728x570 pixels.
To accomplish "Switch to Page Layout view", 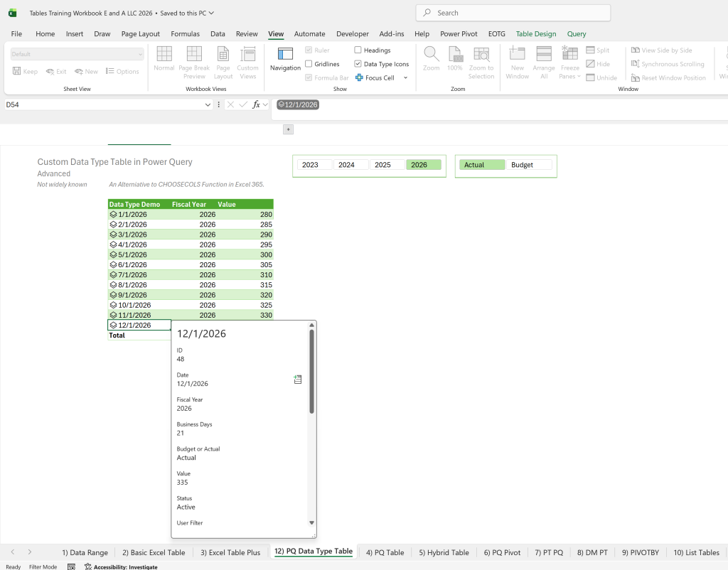I will pyautogui.click(x=223, y=63).
